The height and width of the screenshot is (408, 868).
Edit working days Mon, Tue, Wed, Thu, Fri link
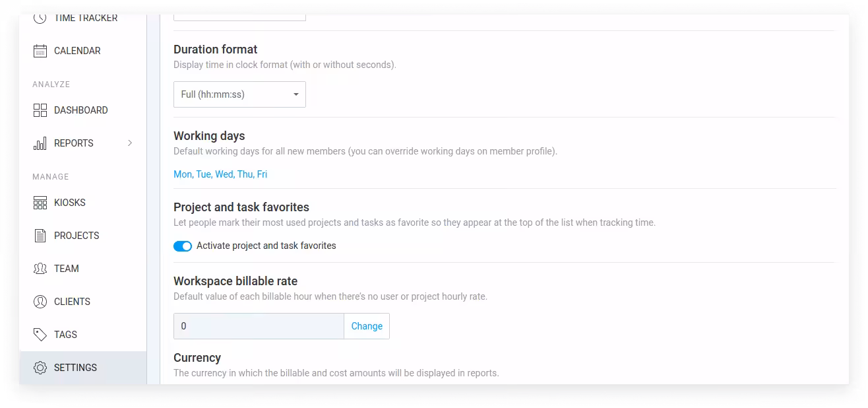(220, 174)
